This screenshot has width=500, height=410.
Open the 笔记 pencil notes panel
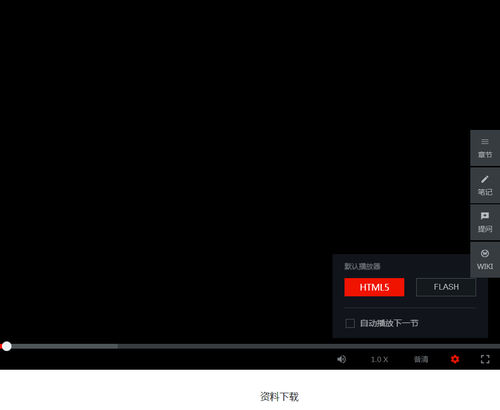click(x=485, y=185)
